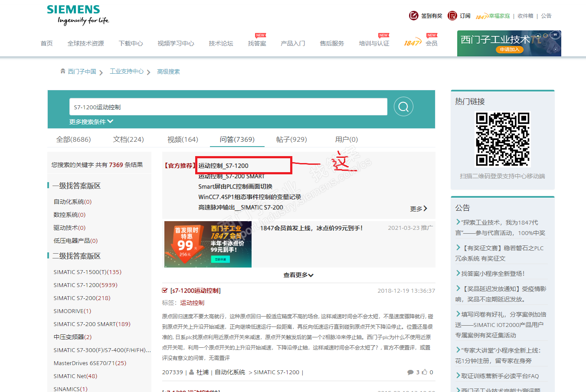Click 西门子中国 breadcrumb link
Viewport: 586px width, 392px height.
tap(82, 72)
